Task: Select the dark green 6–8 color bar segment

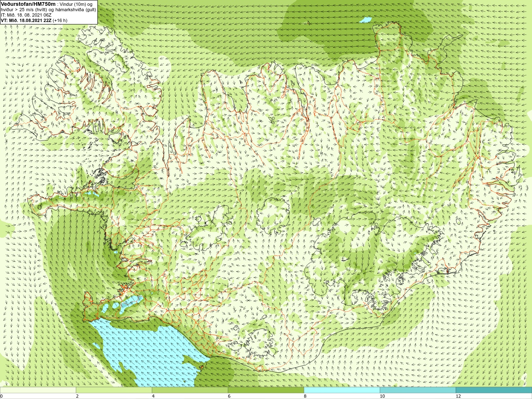Action: pyautogui.click(x=266, y=390)
